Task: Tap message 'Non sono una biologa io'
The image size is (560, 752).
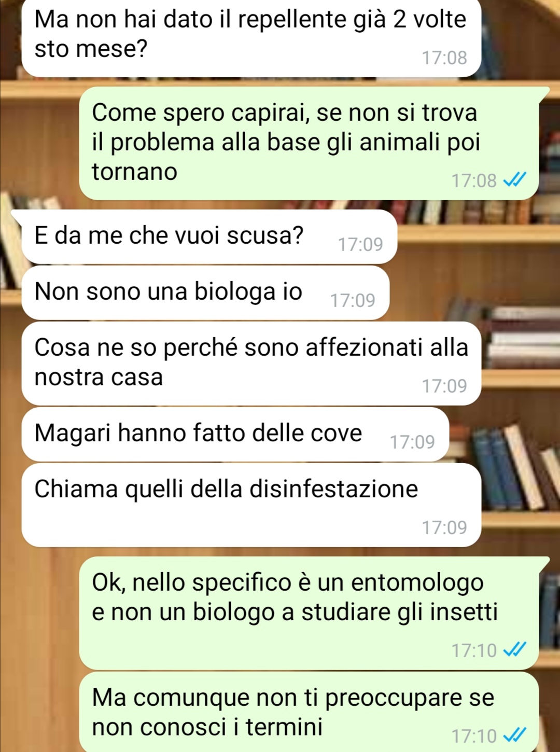Action: [205, 293]
